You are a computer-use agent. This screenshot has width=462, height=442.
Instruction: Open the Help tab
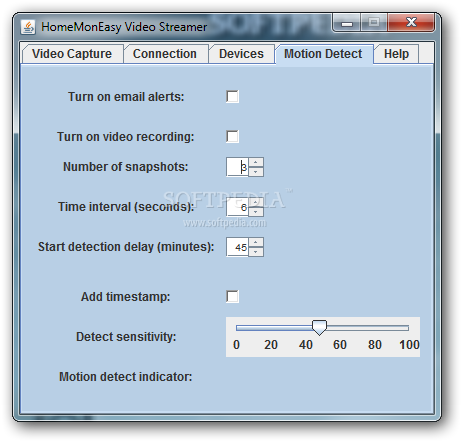click(396, 54)
